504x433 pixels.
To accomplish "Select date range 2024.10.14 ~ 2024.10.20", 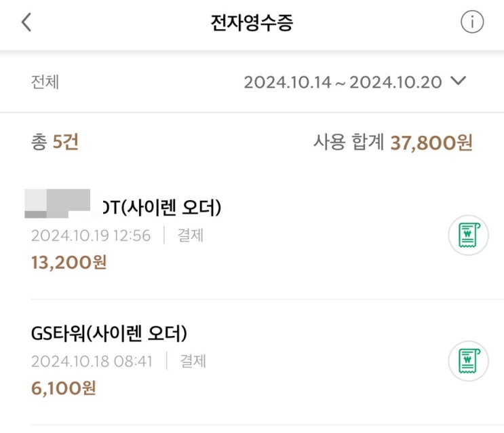I will point(343,82).
